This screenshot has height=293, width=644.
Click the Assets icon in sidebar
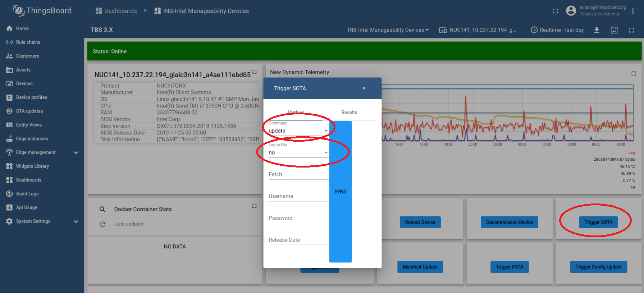pos(9,70)
